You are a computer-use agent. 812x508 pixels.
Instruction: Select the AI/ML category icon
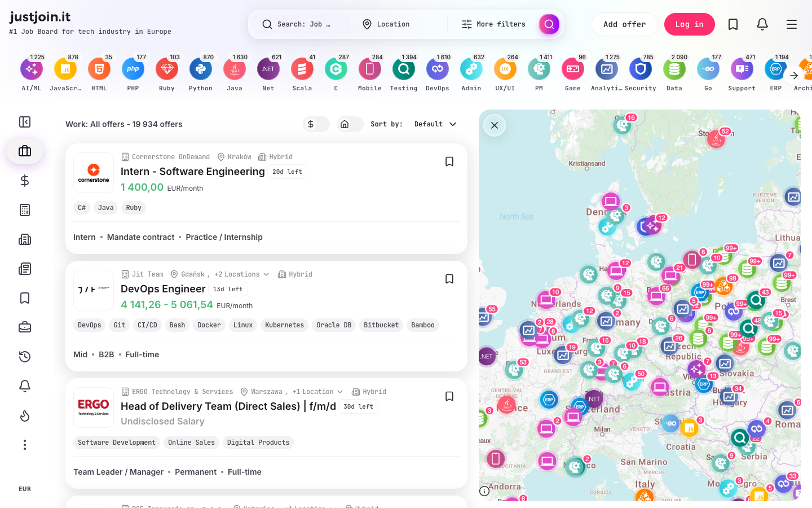click(x=32, y=69)
